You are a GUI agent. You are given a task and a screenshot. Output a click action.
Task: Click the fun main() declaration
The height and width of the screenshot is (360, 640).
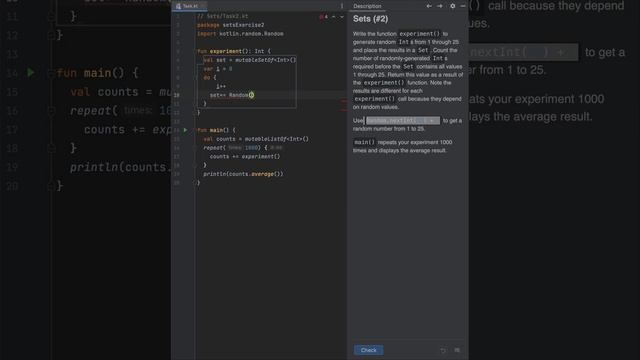(216, 130)
